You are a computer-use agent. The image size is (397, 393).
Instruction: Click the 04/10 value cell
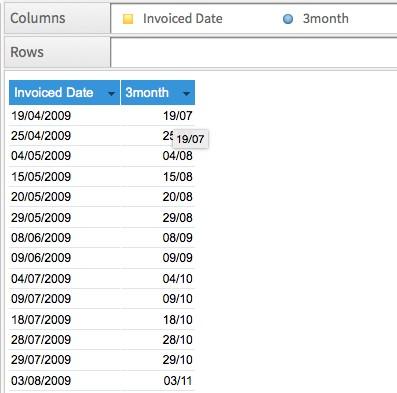click(158, 279)
